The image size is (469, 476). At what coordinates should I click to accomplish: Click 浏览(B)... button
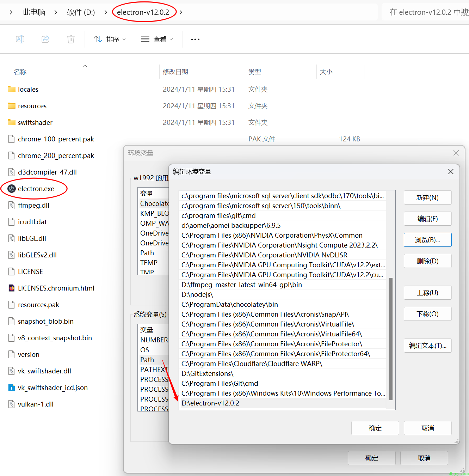pyautogui.click(x=427, y=240)
